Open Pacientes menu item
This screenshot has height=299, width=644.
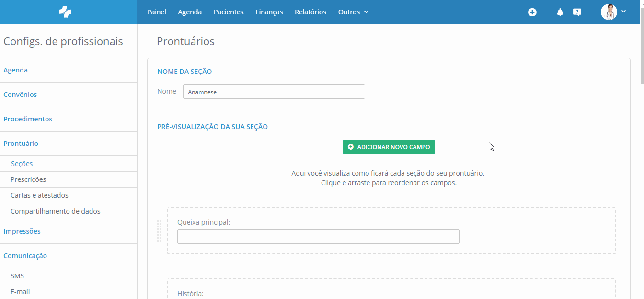(229, 12)
